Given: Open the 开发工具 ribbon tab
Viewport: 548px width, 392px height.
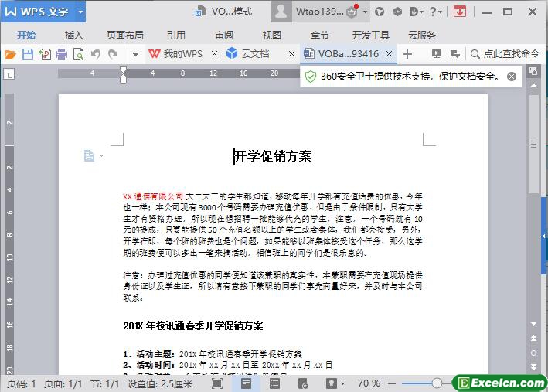Looking at the screenshot, I should 370,35.
